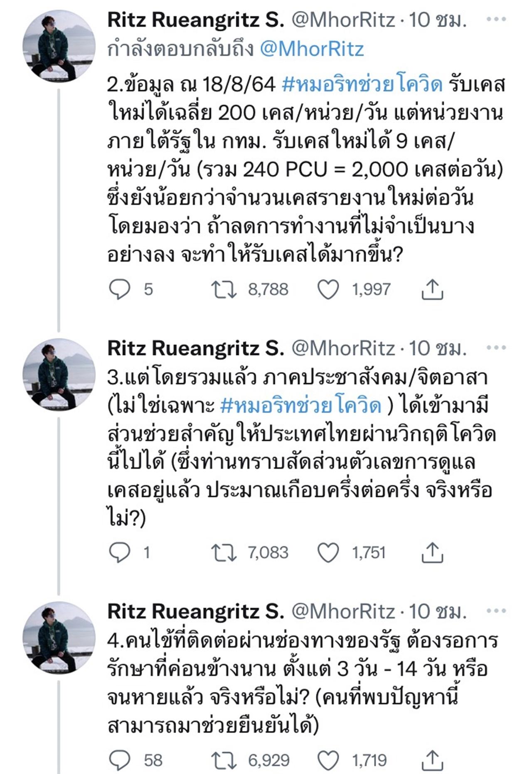Open the @MhorRitz mention in reply line
This screenshot has height=774, width=532.
(x=312, y=49)
